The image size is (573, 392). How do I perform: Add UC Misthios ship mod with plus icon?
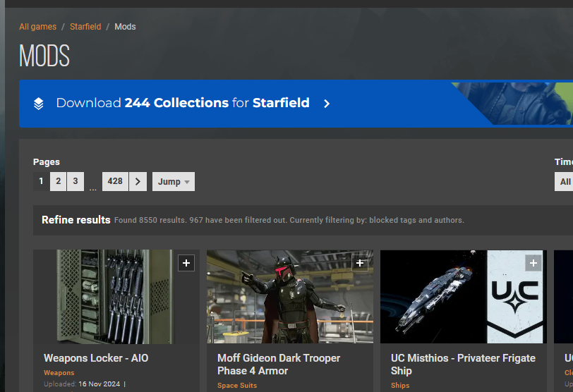coord(533,263)
